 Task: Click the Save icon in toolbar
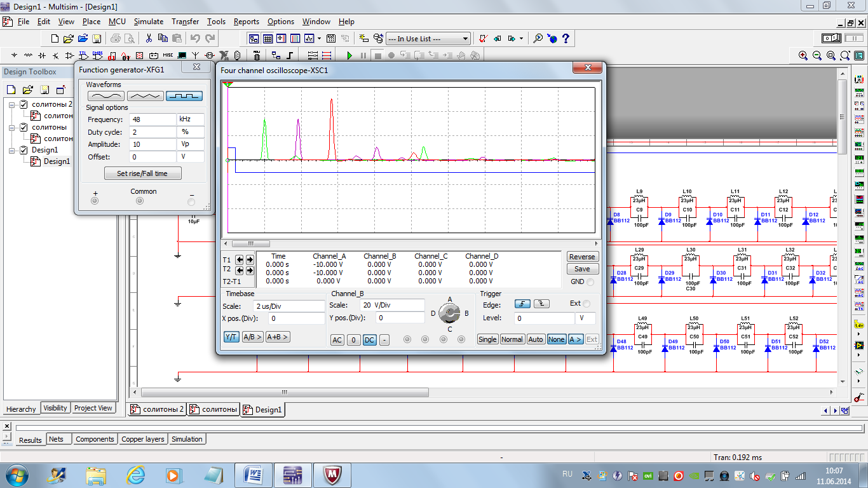97,39
